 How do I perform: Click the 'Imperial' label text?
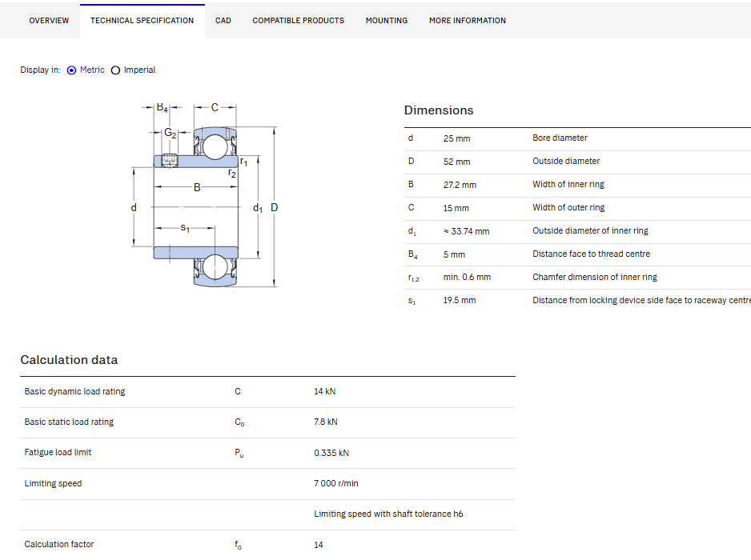click(x=139, y=70)
